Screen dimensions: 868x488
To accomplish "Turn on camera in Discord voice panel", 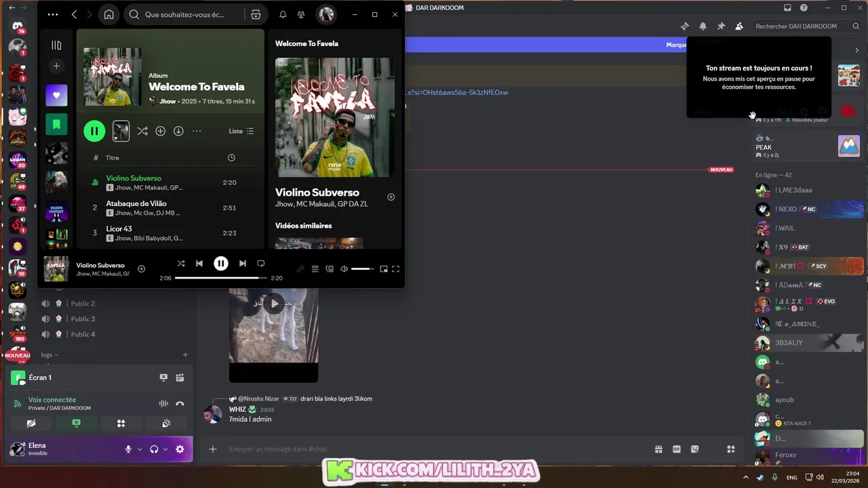I will tap(31, 423).
